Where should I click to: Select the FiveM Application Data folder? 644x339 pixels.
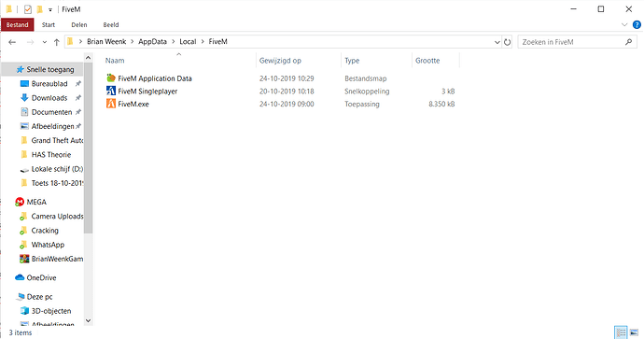[154, 78]
